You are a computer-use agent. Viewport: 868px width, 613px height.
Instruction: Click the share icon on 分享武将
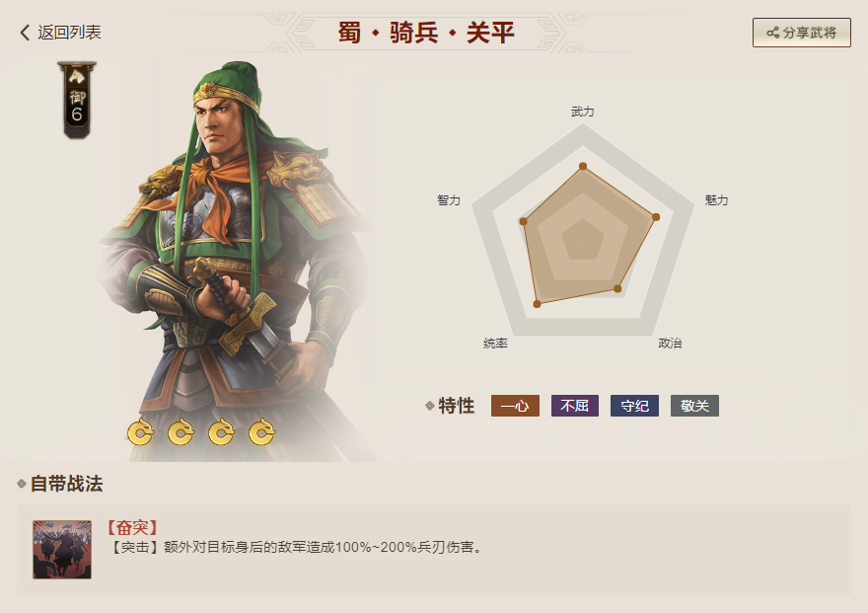tap(772, 33)
